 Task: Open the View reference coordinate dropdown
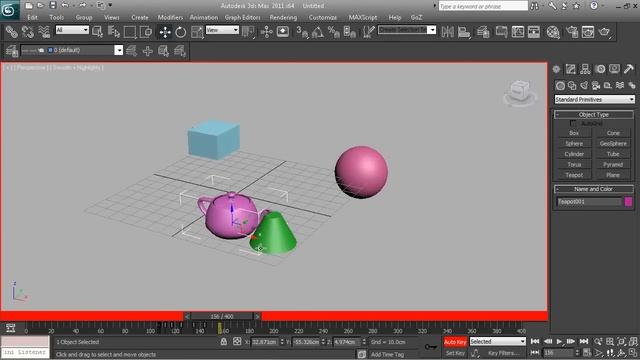(222, 30)
